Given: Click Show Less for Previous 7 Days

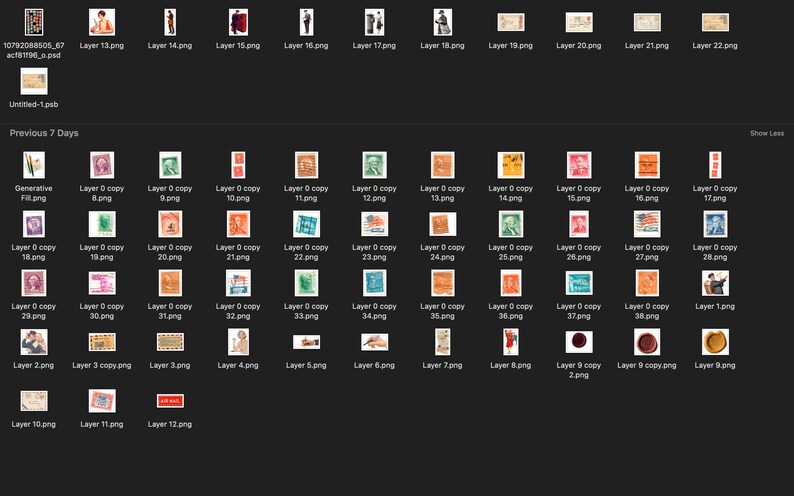Looking at the screenshot, I should (767, 133).
